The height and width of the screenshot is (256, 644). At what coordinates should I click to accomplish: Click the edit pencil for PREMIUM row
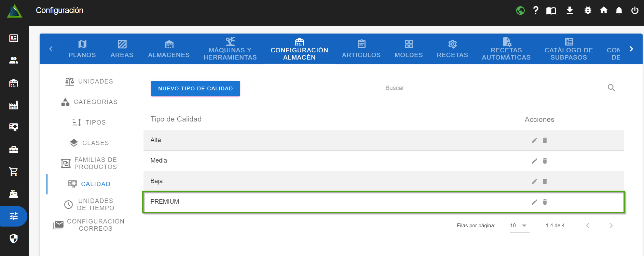point(534,202)
